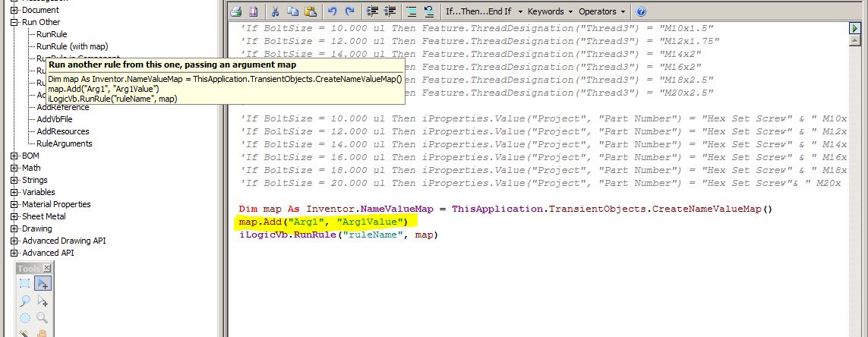Expand the BOM snippets node

pyautogui.click(x=14, y=156)
